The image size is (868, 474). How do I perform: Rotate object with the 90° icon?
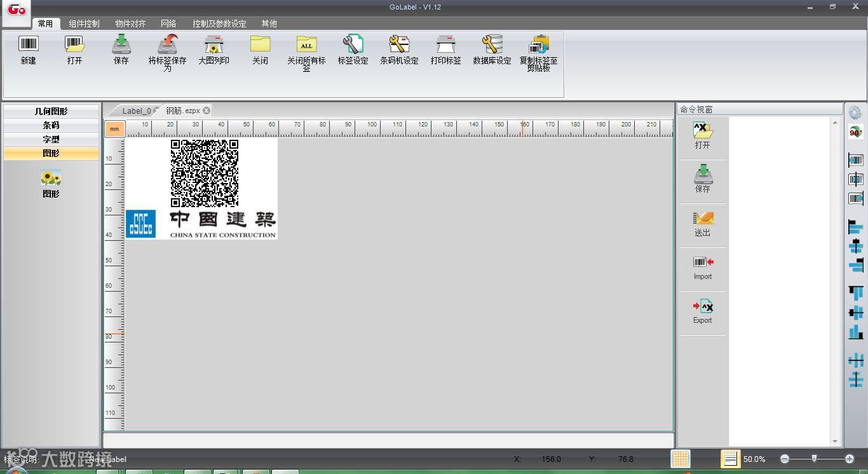point(855,132)
